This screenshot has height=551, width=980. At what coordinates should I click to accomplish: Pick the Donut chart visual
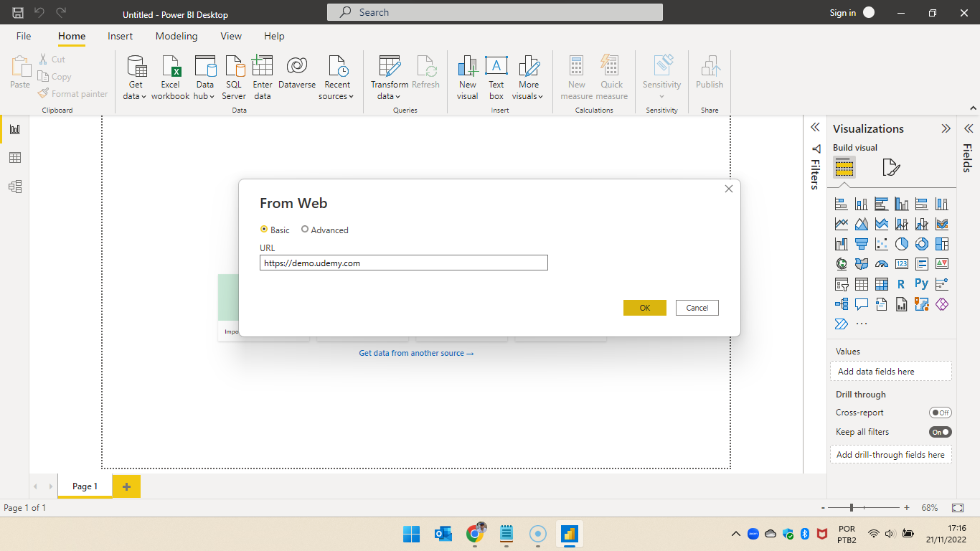[922, 245]
